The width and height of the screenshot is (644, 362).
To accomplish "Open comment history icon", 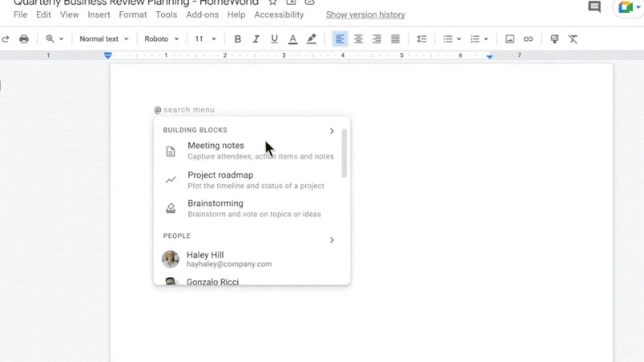I will point(595,7).
